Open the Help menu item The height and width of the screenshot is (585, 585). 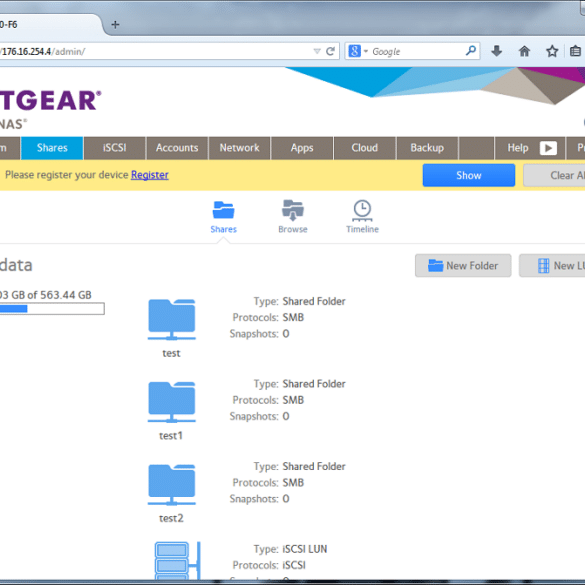tap(518, 148)
